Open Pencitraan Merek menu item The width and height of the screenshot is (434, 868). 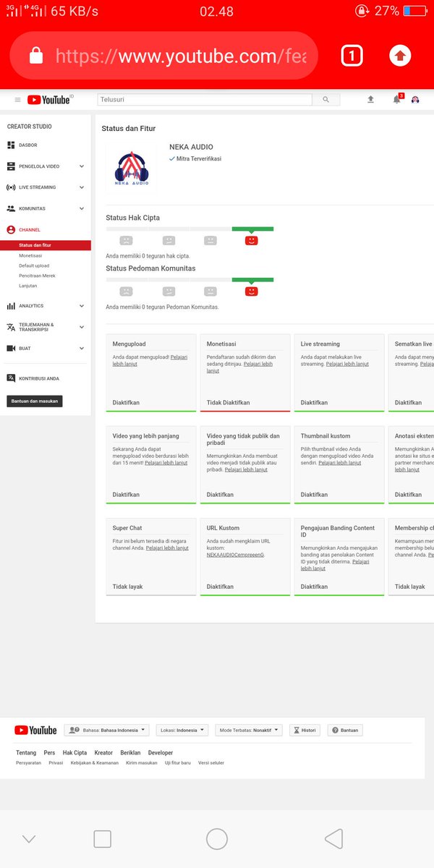pos(37,276)
